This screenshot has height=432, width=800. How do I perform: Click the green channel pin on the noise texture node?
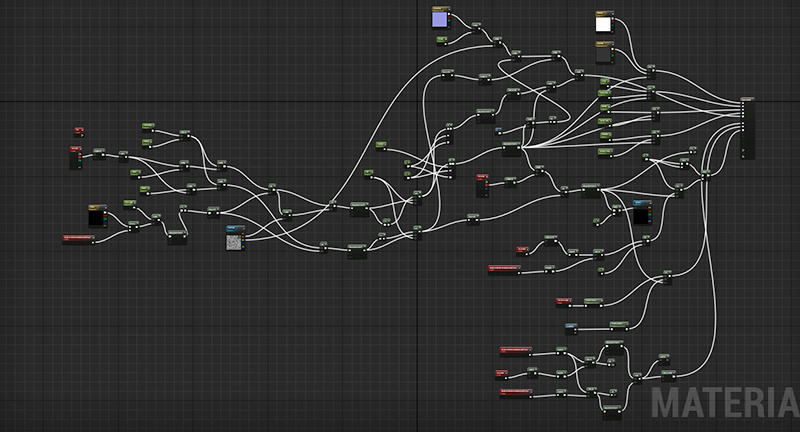click(x=243, y=240)
